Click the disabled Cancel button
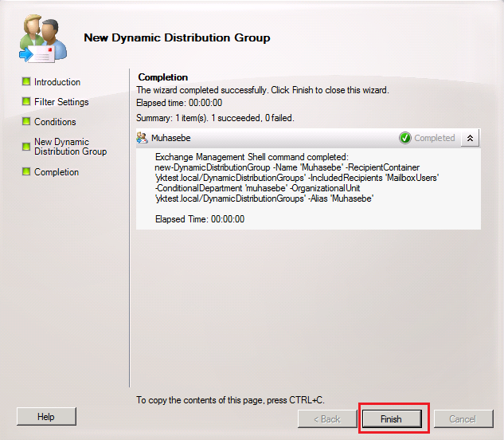This screenshot has height=440, width=504. tap(462, 418)
